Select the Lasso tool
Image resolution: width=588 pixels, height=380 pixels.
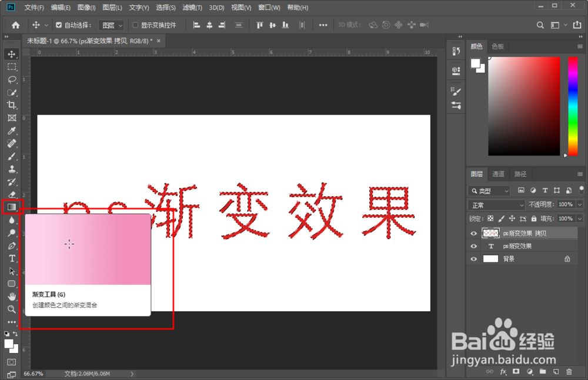[12, 79]
